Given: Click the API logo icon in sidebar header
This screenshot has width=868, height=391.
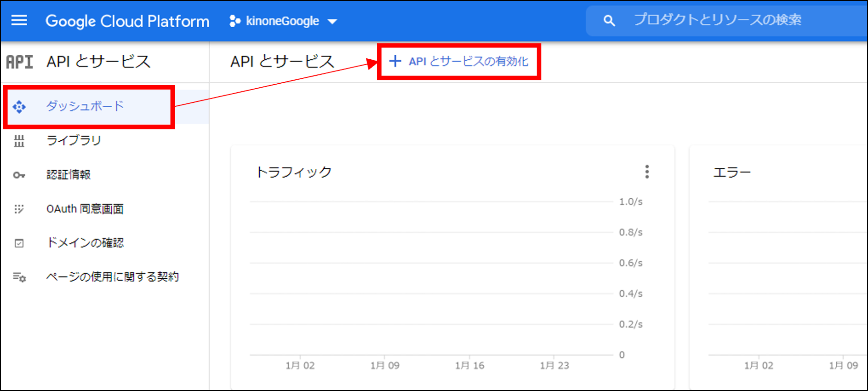Looking at the screenshot, I should 19,62.
